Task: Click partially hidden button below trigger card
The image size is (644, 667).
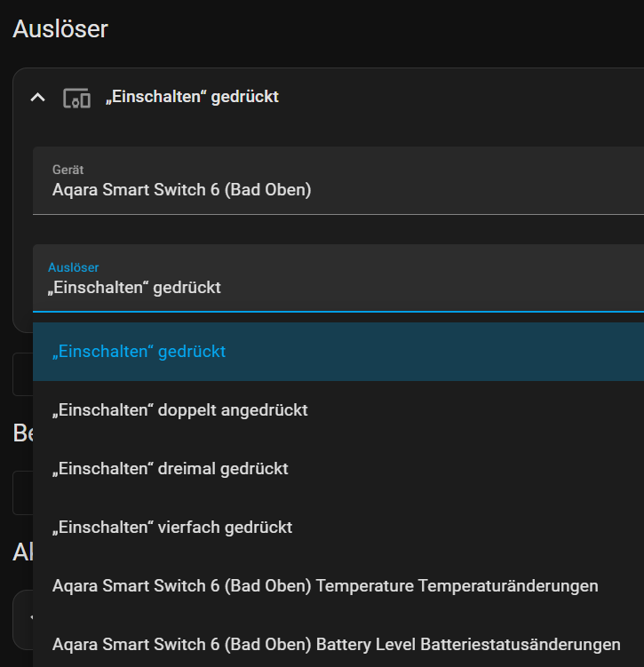Action: tap(22, 374)
